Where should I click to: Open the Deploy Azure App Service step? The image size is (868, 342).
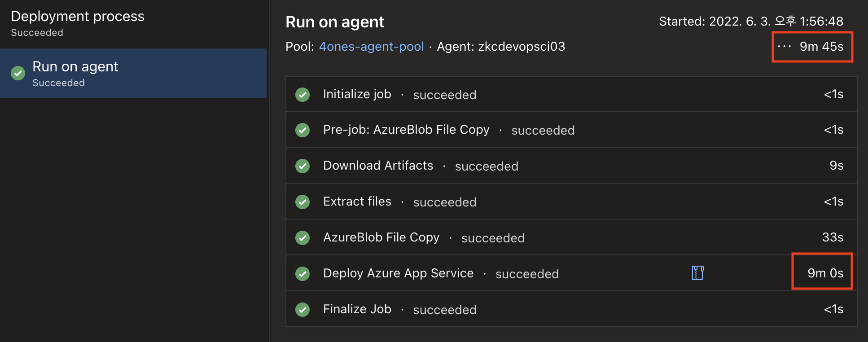pos(571,273)
